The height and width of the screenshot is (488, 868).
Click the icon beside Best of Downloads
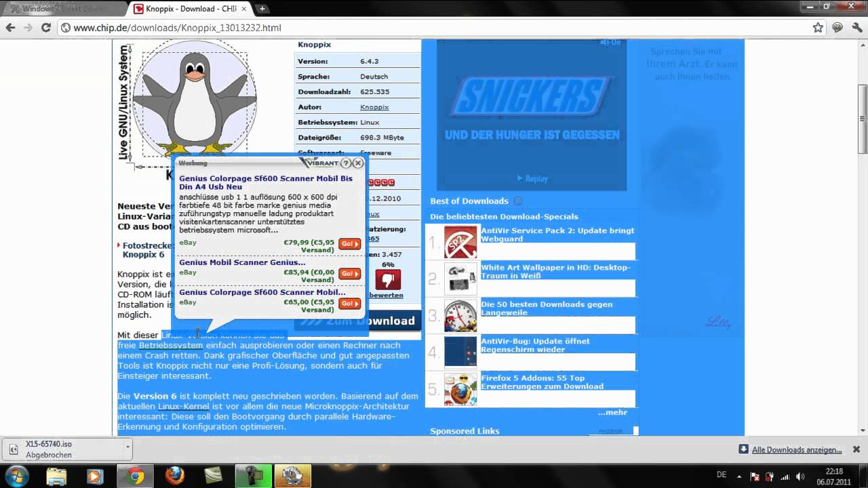point(518,201)
